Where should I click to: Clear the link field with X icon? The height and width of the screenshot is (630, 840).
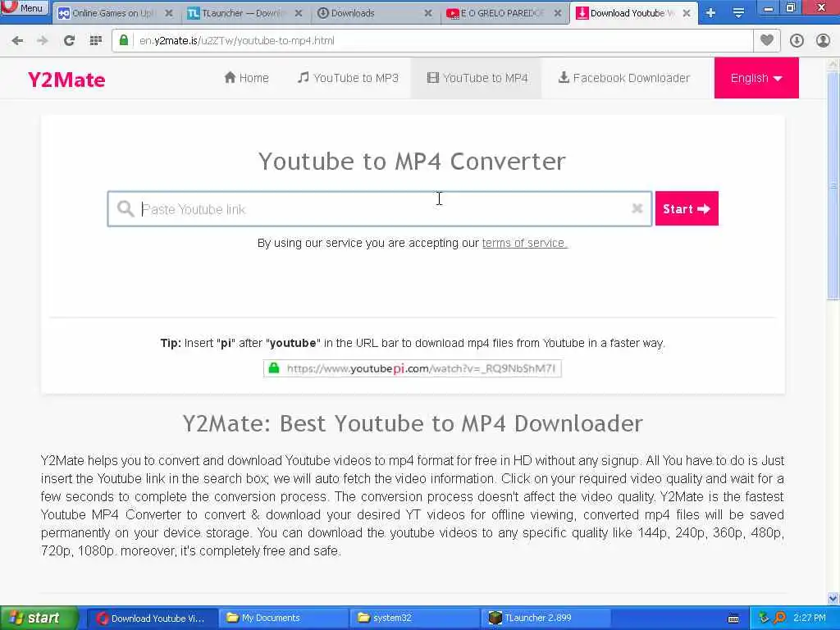[x=637, y=208]
